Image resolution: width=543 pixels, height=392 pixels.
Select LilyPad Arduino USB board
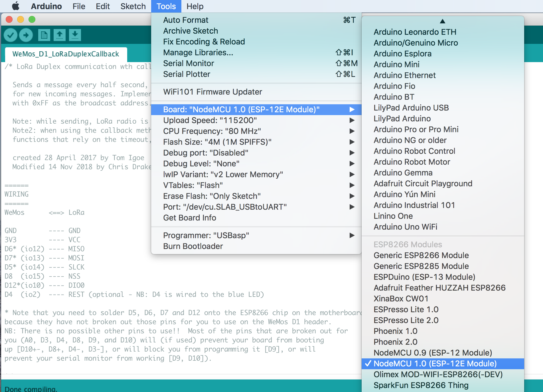tap(443, 108)
